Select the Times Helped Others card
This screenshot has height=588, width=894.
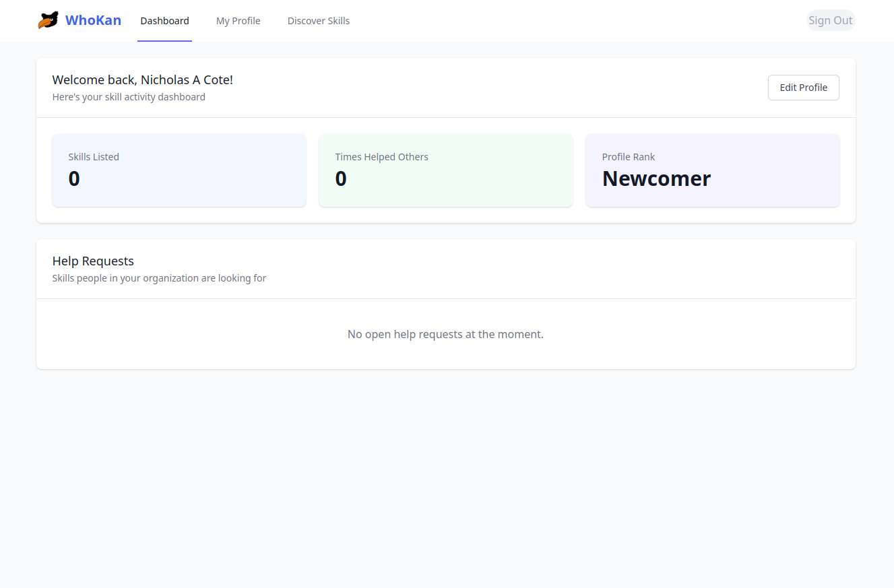tap(445, 170)
